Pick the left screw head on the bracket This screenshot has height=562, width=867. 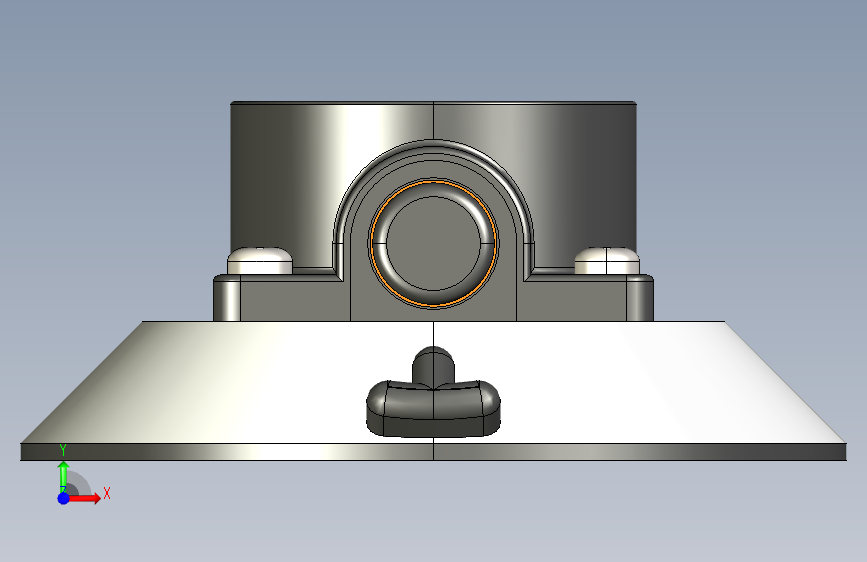coord(260,261)
